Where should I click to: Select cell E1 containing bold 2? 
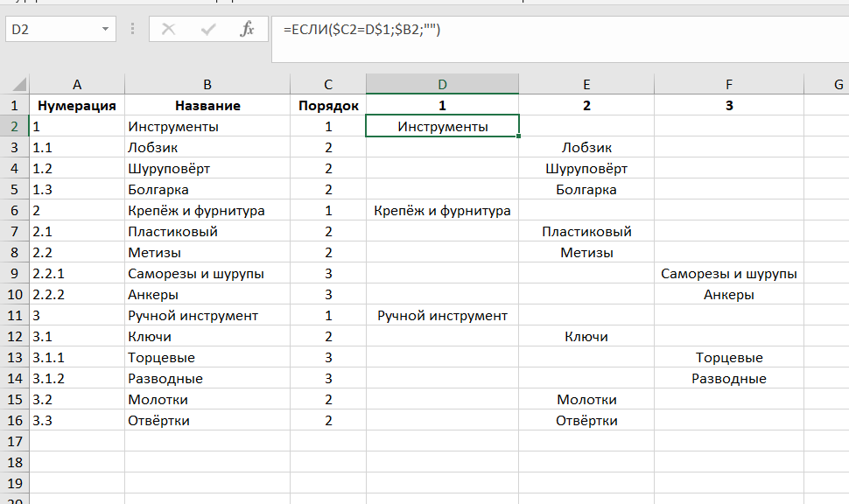pos(586,106)
